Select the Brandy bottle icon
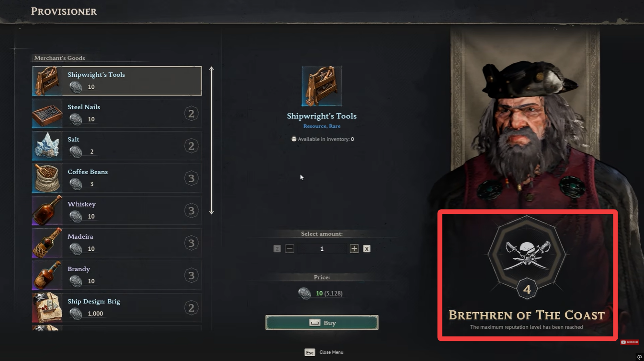Image resolution: width=644 pixels, height=361 pixels. tap(47, 275)
